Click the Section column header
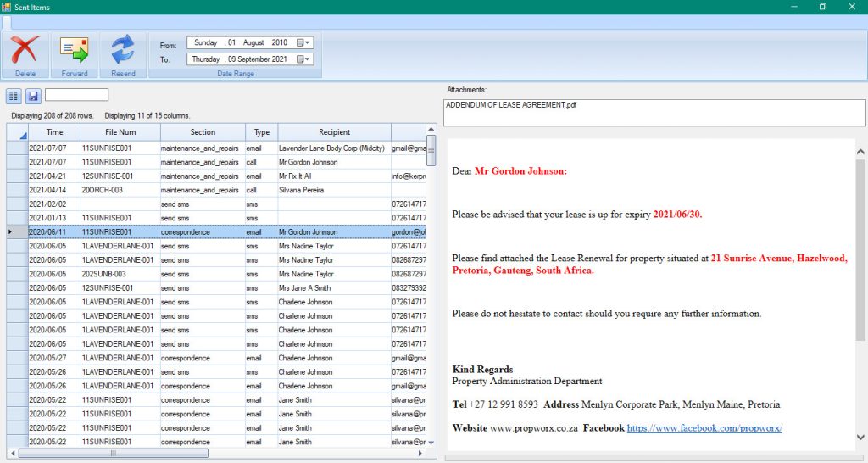 203,132
